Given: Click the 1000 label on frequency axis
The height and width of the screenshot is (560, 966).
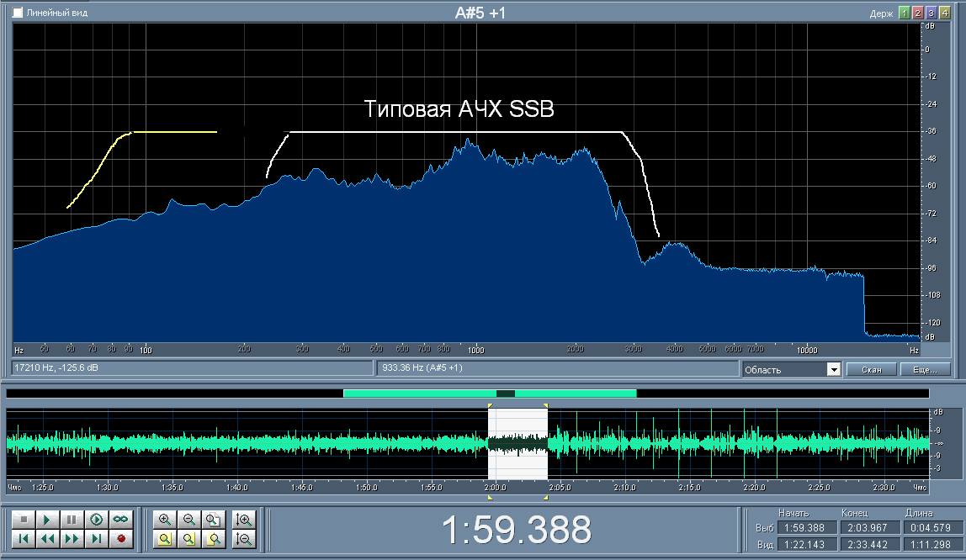Looking at the screenshot, I should (475, 350).
